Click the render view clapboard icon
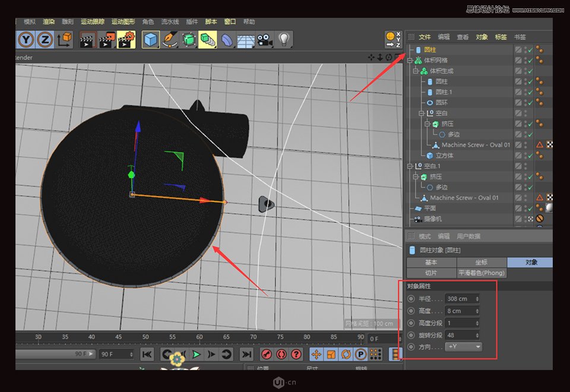 pyautogui.click(x=87, y=40)
